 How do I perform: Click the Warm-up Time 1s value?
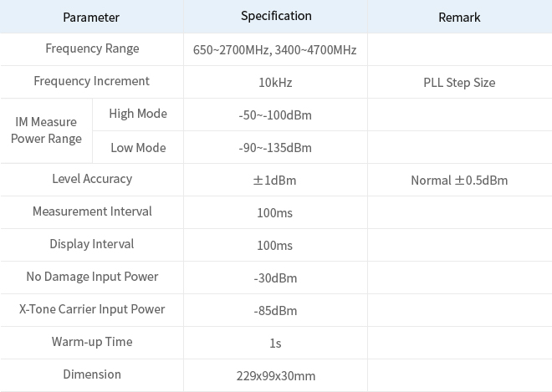[275, 343]
